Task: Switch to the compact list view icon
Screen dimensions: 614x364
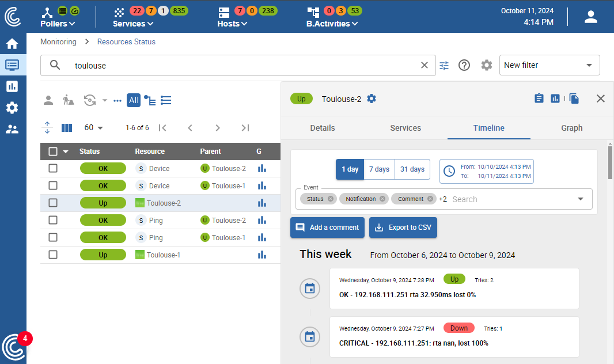Action: tap(166, 100)
